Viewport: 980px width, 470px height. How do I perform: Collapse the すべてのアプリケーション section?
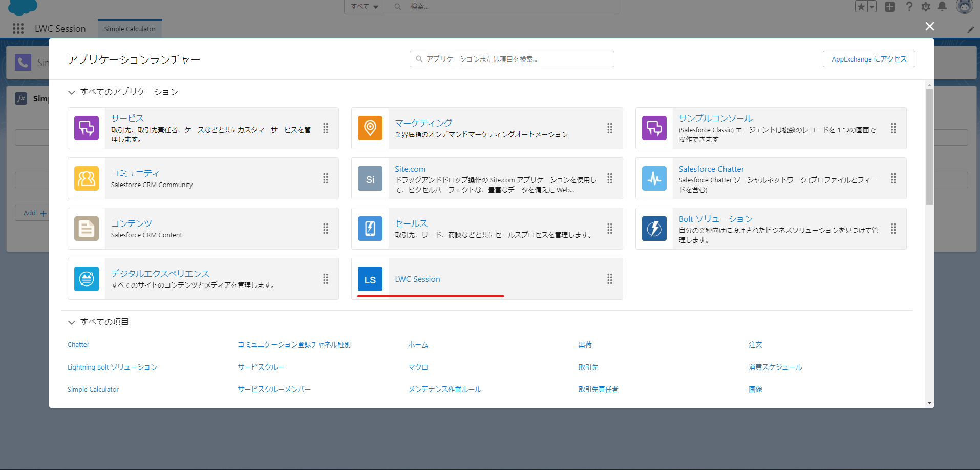(72, 92)
